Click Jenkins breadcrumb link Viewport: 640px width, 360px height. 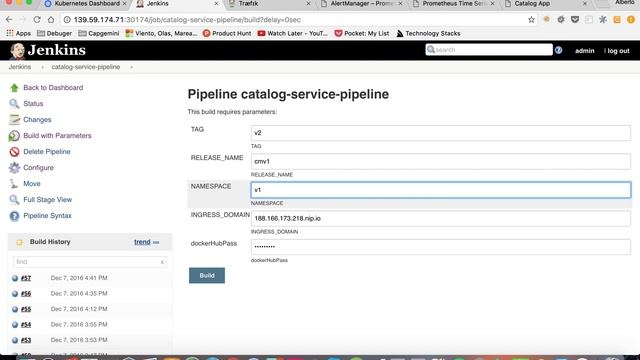[x=20, y=67]
